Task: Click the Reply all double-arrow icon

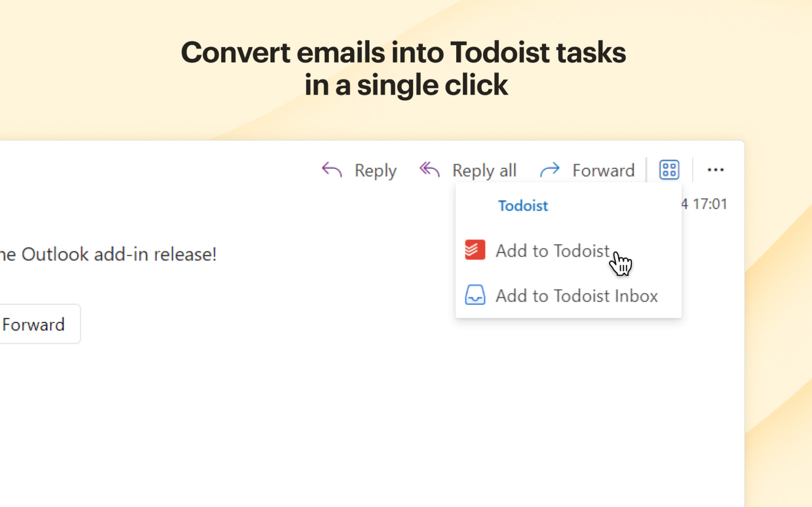Action: pyautogui.click(x=430, y=169)
